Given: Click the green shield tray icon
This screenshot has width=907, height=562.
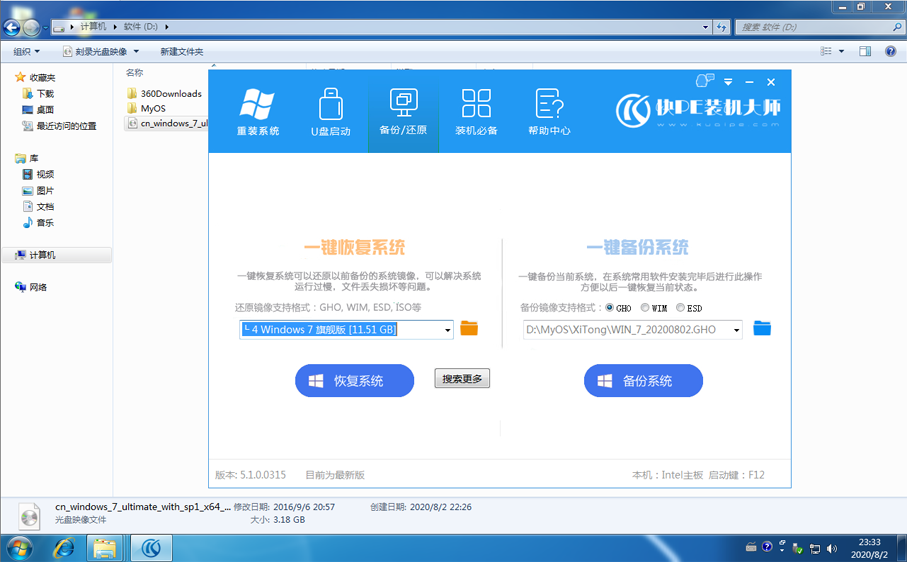Looking at the screenshot, I should pos(798,548).
